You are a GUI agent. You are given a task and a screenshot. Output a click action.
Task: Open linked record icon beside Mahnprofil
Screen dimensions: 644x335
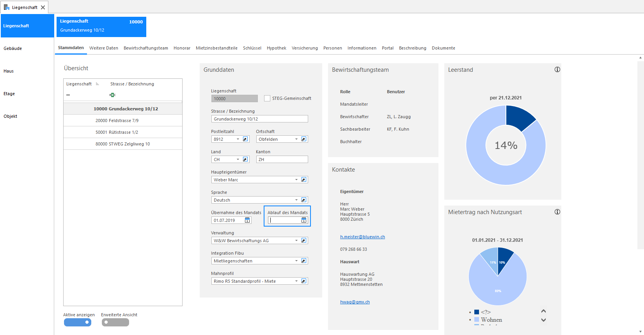coord(304,281)
